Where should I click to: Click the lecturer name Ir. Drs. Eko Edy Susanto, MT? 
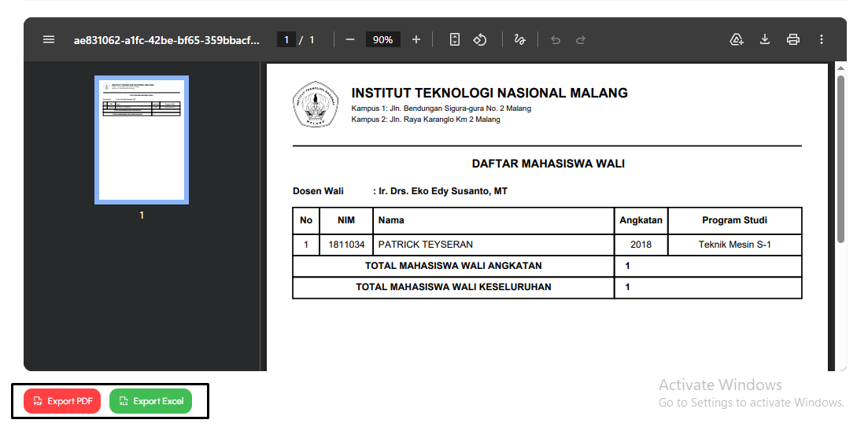(442, 191)
